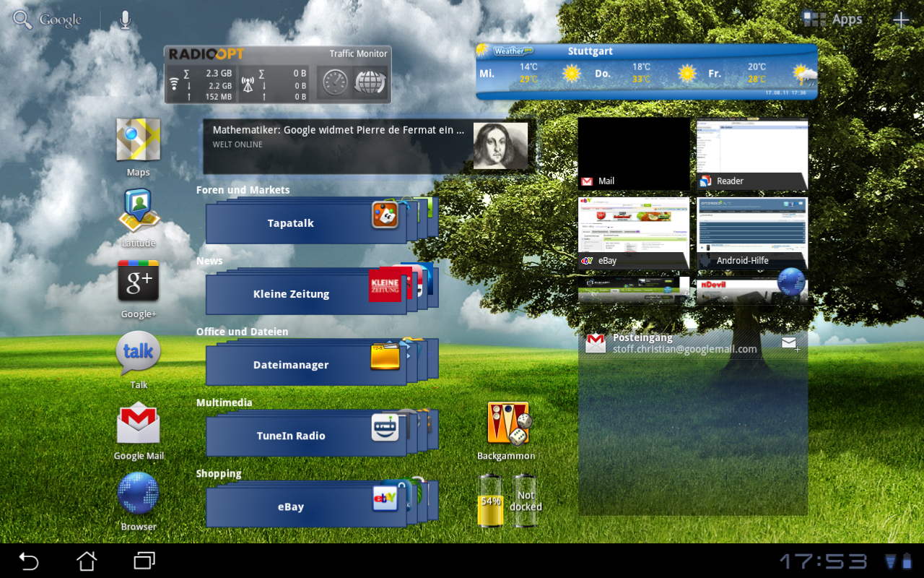Start voice search with microphone icon
This screenshot has height=578, width=924.
pyautogui.click(x=125, y=20)
